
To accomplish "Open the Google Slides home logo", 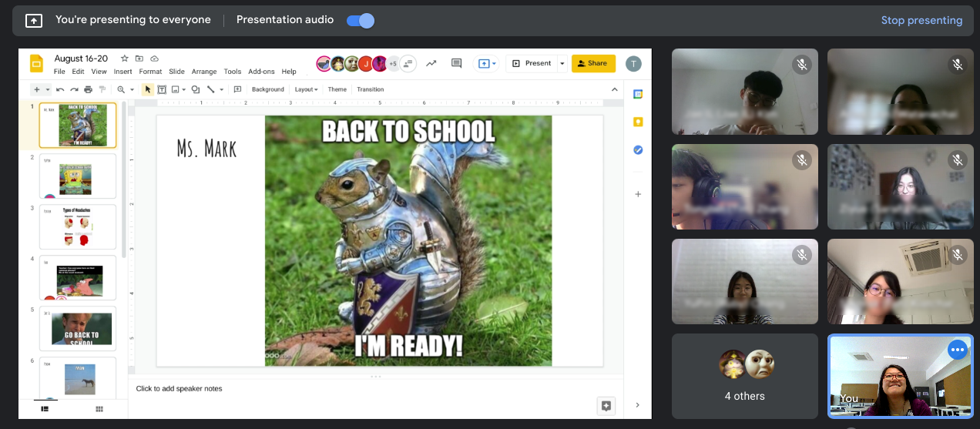I will point(36,63).
